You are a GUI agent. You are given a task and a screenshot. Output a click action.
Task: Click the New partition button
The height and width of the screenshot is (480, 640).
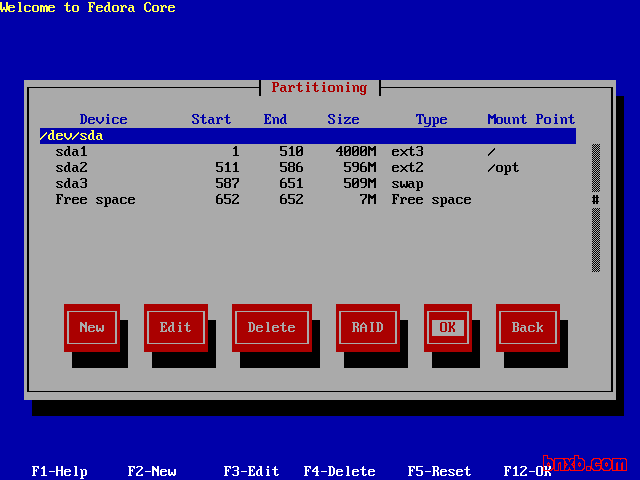click(x=91, y=327)
